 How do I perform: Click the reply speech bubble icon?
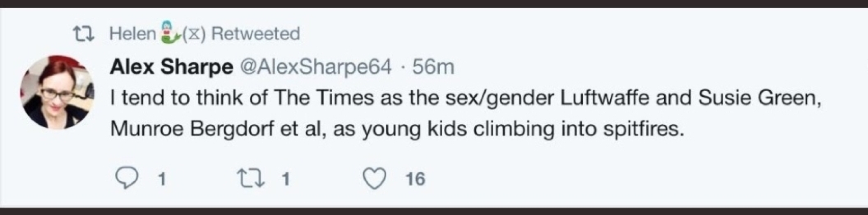point(126,178)
